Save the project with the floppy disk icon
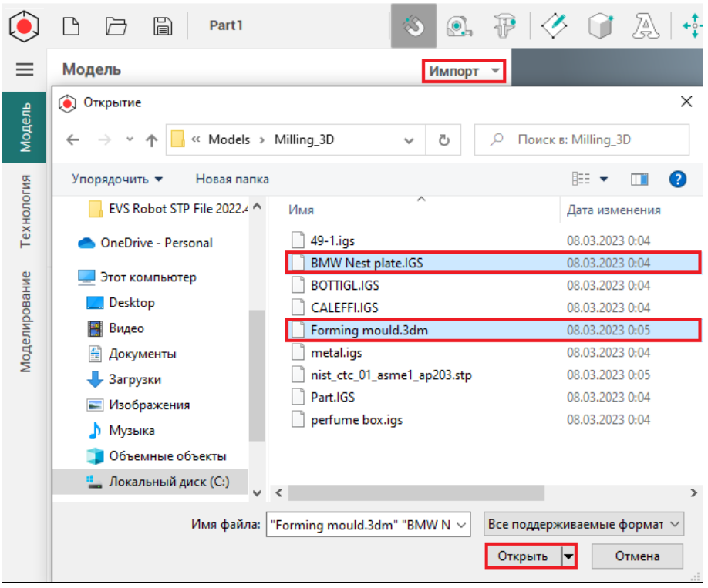The height and width of the screenshot is (588, 708). 162,26
